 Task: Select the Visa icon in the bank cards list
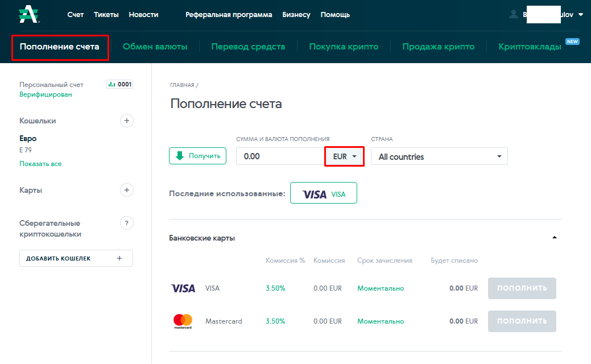[x=183, y=288]
